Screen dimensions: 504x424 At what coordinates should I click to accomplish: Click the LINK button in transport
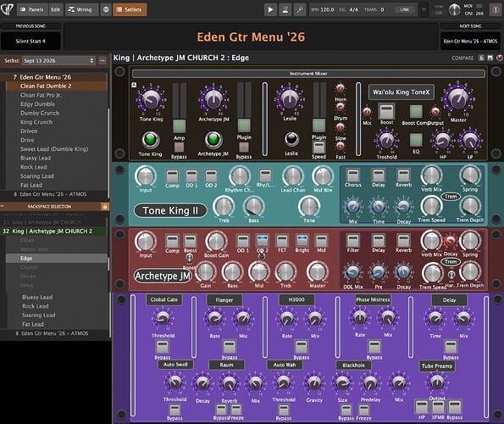coord(405,9)
